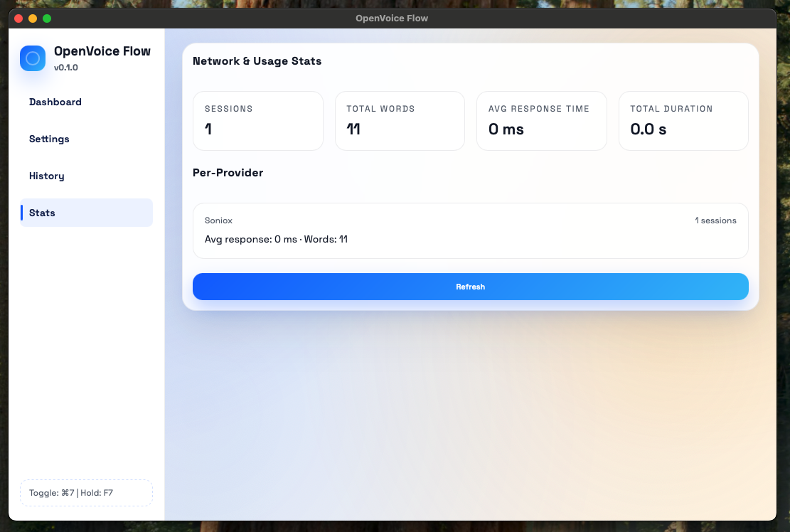Click the Avg Response Time card
The image size is (790, 532).
pyautogui.click(x=542, y=121)
